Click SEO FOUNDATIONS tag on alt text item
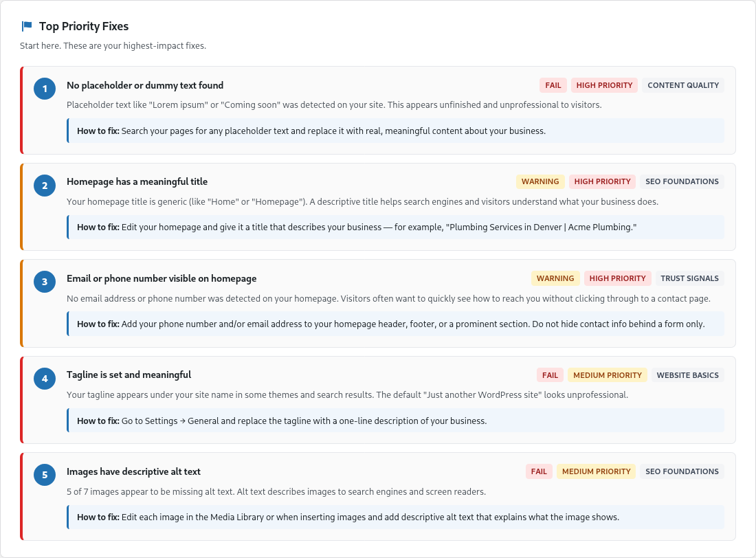This screenshot has width=756, height=558. coord(682,471)
